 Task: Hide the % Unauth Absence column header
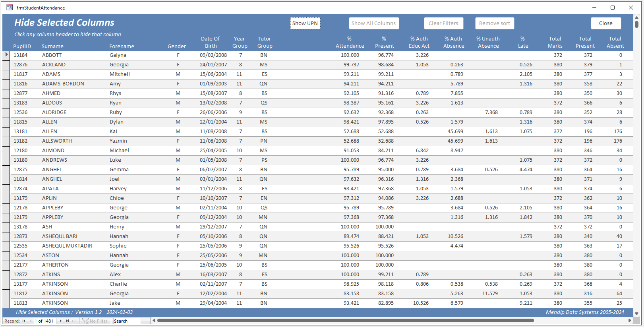tap(488, 42)
